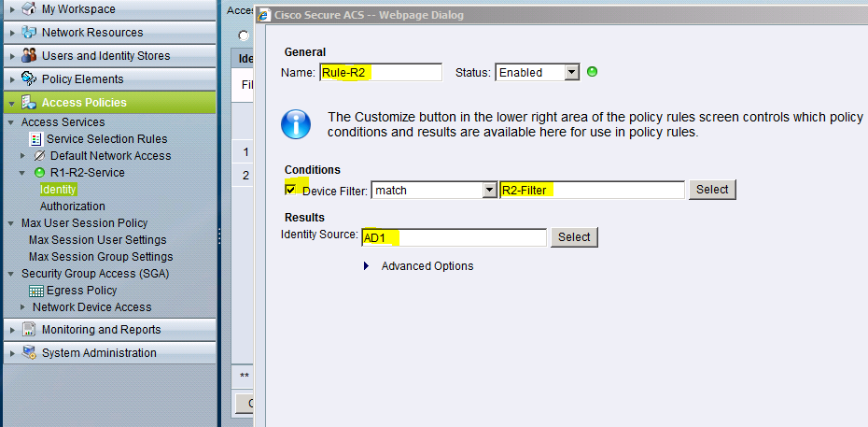Click the Max User Session Policy label

click(85, 223)
